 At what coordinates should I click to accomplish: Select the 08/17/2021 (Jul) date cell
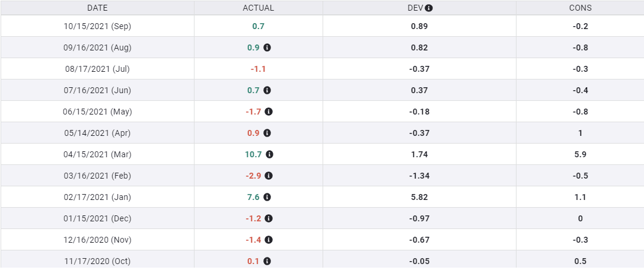pos(97,69)
